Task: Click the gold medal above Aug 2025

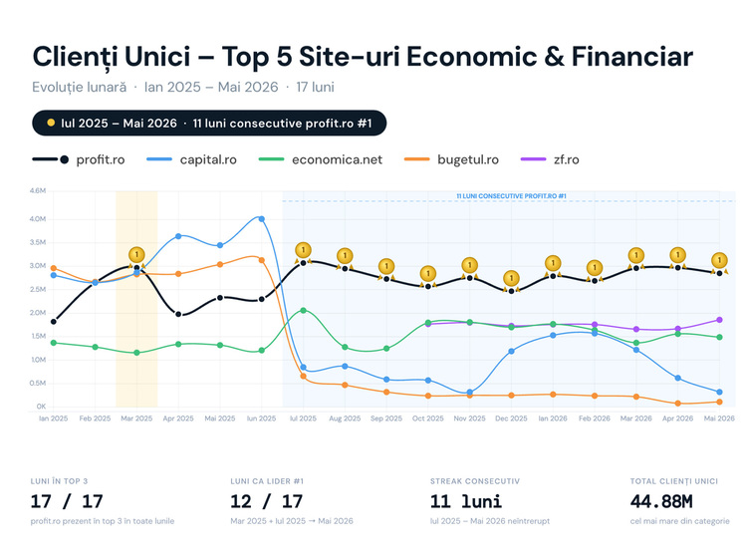Action: [345, 256]
